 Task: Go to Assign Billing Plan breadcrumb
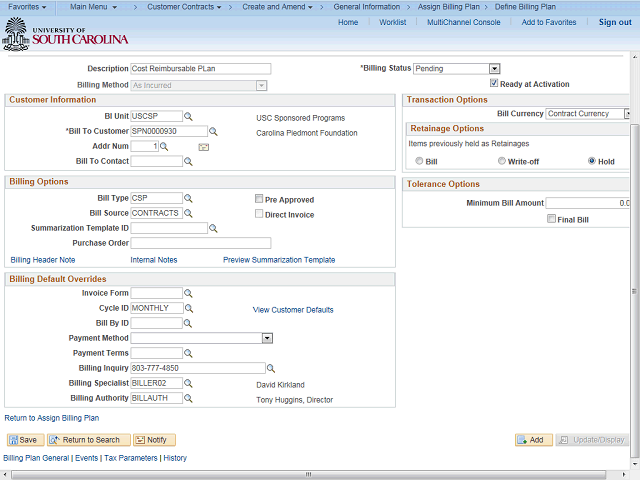click(x=449, y=7)
